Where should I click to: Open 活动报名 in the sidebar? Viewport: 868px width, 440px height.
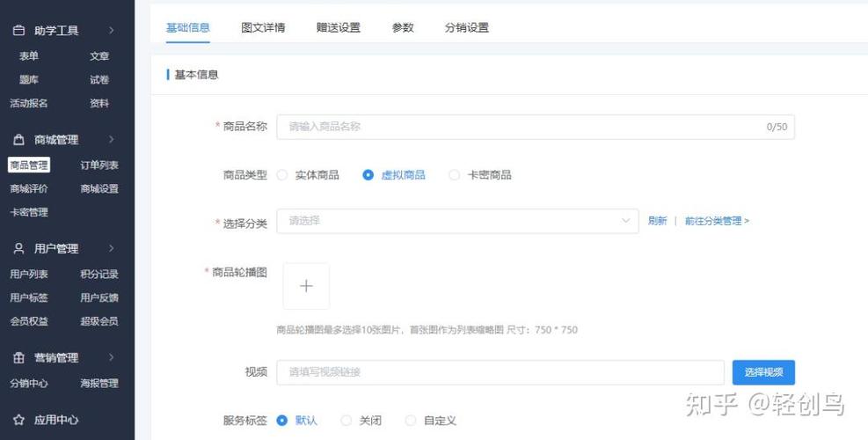pos(29,103)
